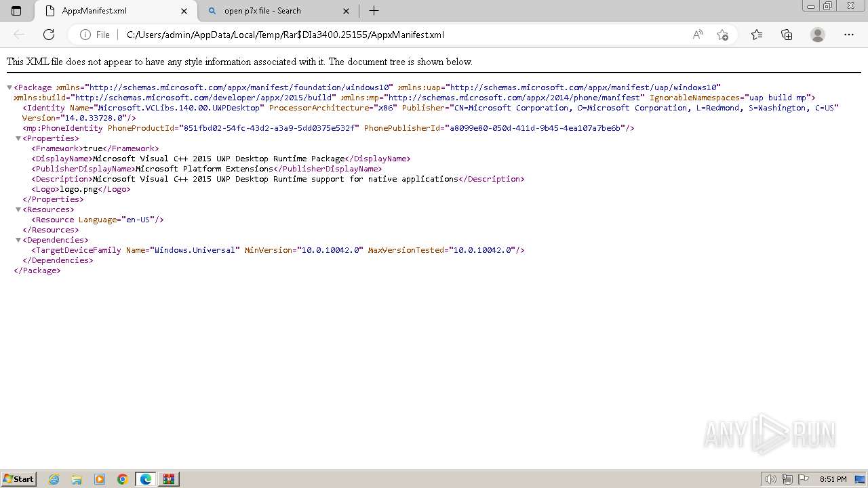Launch Internet Explorer from taskbar
Image resolution: width=868 pixels, height=488 pixels.
click(54, 479)
